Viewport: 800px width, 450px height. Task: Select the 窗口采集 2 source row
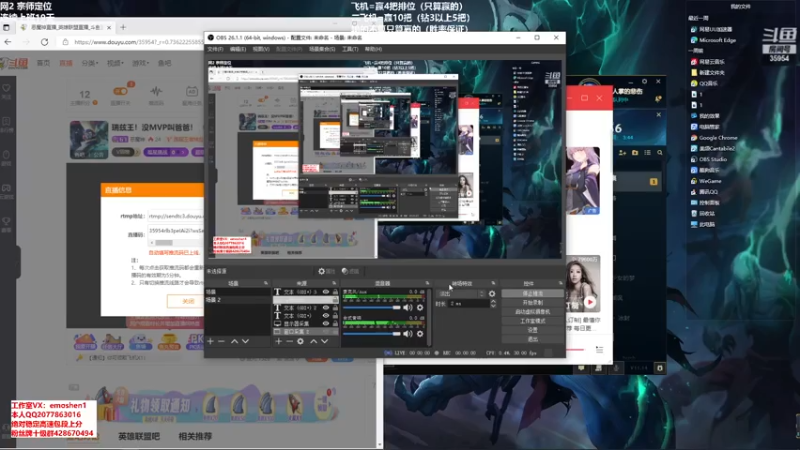click(x=305, y=332)
